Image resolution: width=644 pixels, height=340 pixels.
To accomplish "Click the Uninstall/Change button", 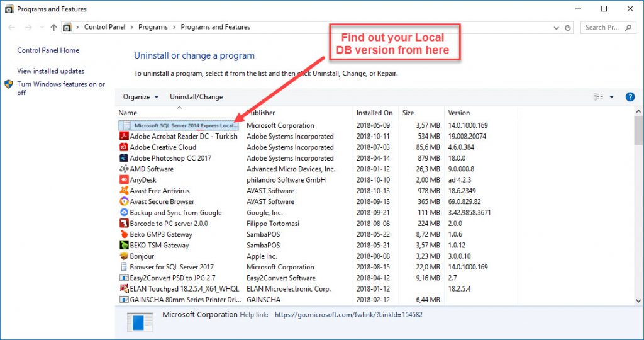I will pos(196,97).
